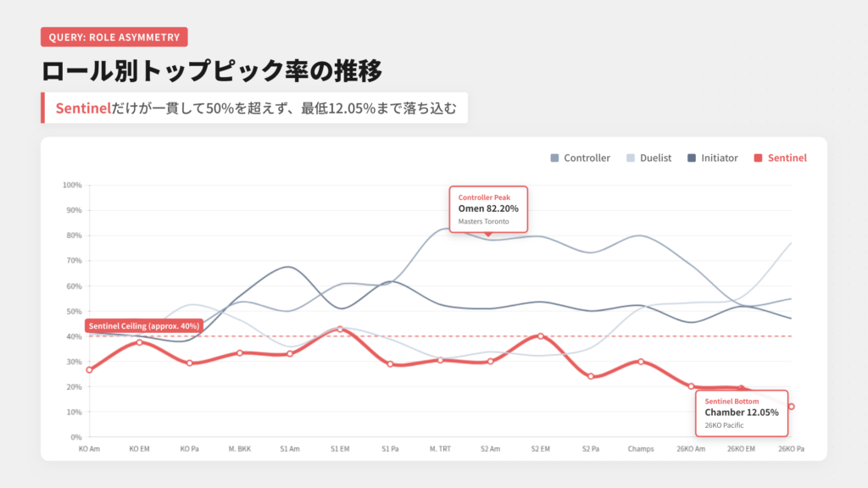Viewport: 868px width, 488px height.
Task: Click the Sentinel data point at KO EM
Action: pyautogui.click(x=140, y=342)
